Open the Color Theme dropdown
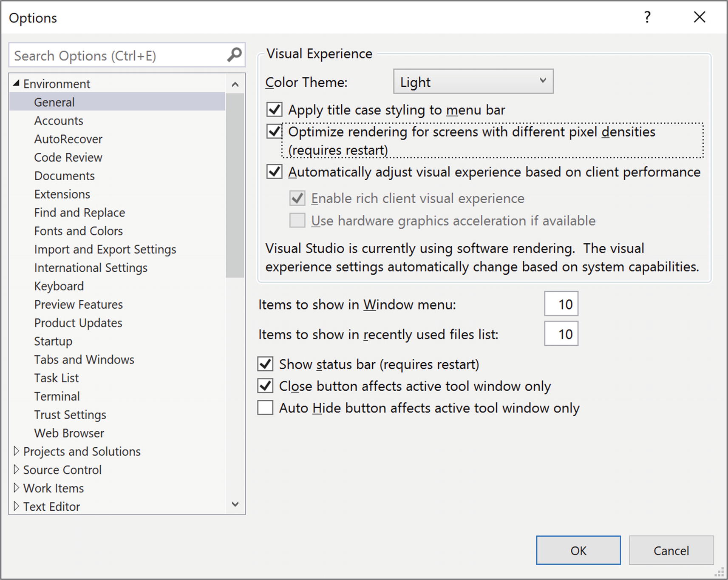Screen dimensions: 728x580 pos(473,82)
